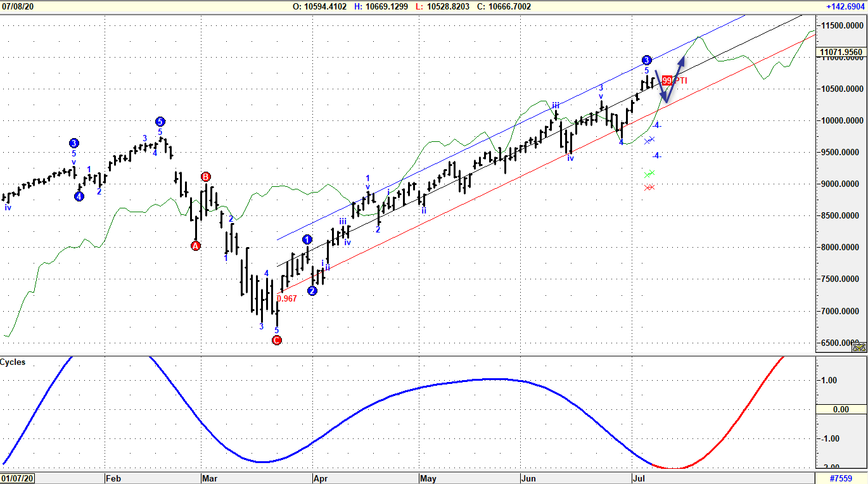Select the green X projection marker
Image resolution: width=868 pixels, height=484 pixels.
[x=649, y=174]
